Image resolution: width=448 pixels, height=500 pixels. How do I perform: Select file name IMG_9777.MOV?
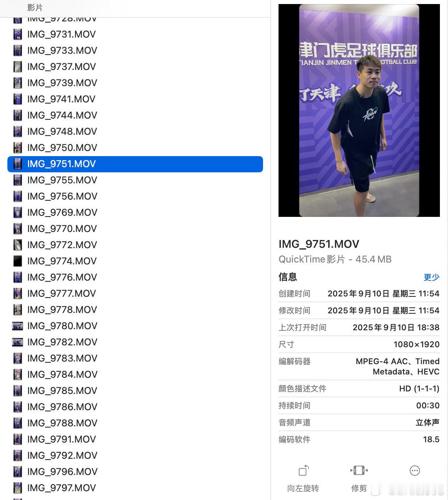point(62,293)
